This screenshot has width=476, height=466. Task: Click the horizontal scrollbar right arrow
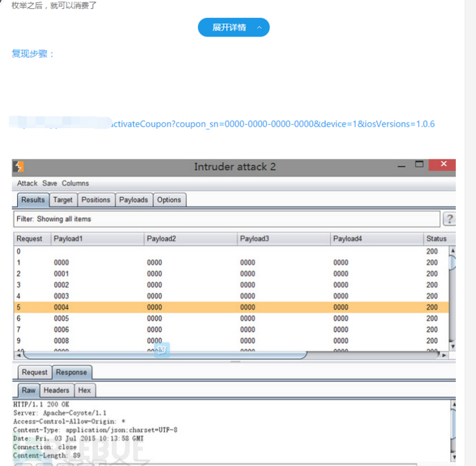[x=444, y=355]
